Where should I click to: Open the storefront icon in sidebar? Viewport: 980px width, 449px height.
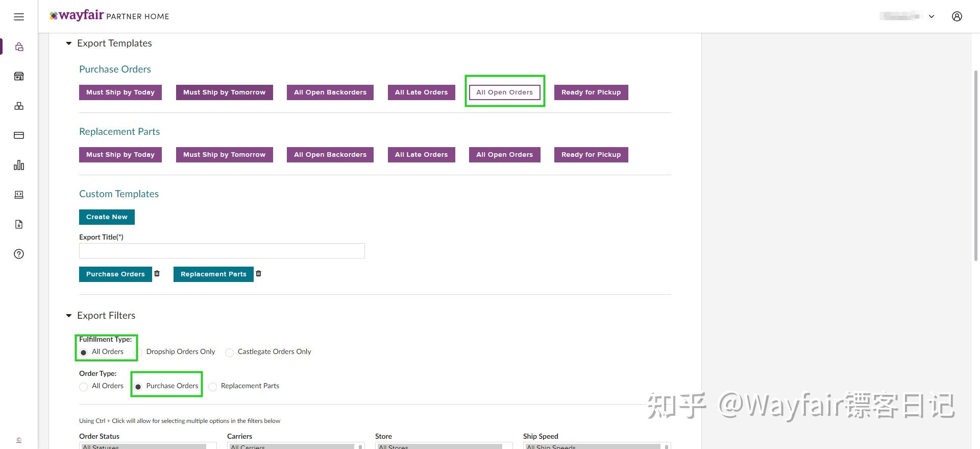coord(19,76)
